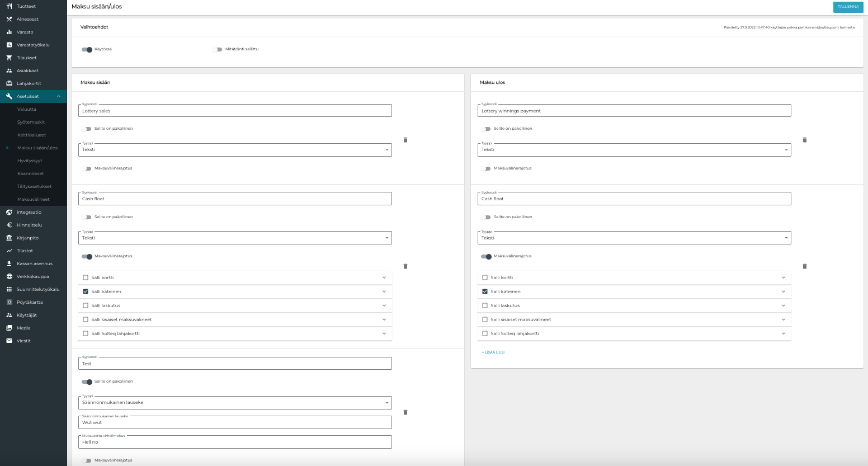Toggle the Käytössä switch off
Screen dimensions: 868x466
click(87, 49)
